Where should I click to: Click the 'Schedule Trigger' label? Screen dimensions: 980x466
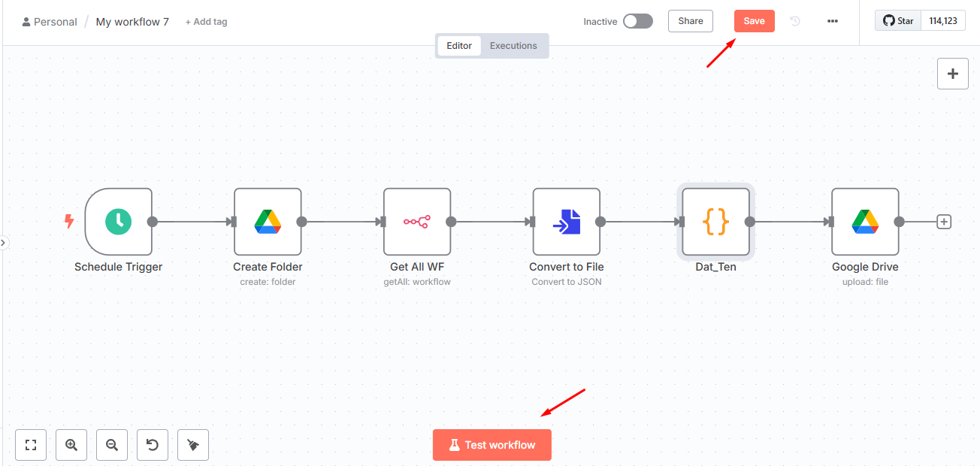(x=119, y=267)
